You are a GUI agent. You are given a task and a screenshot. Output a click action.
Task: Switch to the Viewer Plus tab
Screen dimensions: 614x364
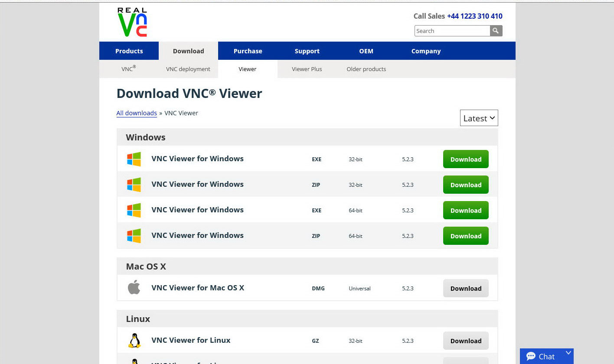coord(307,69)
